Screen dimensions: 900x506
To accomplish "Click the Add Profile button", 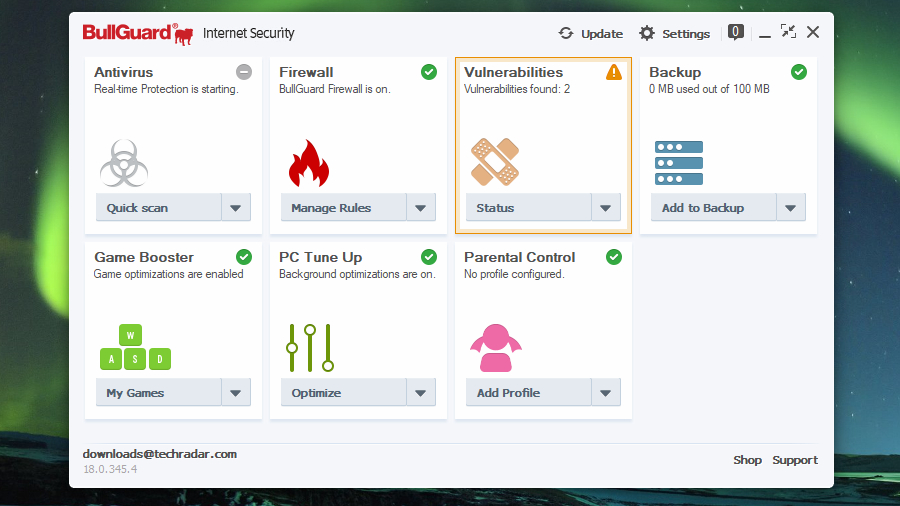I will coord(528,393).
